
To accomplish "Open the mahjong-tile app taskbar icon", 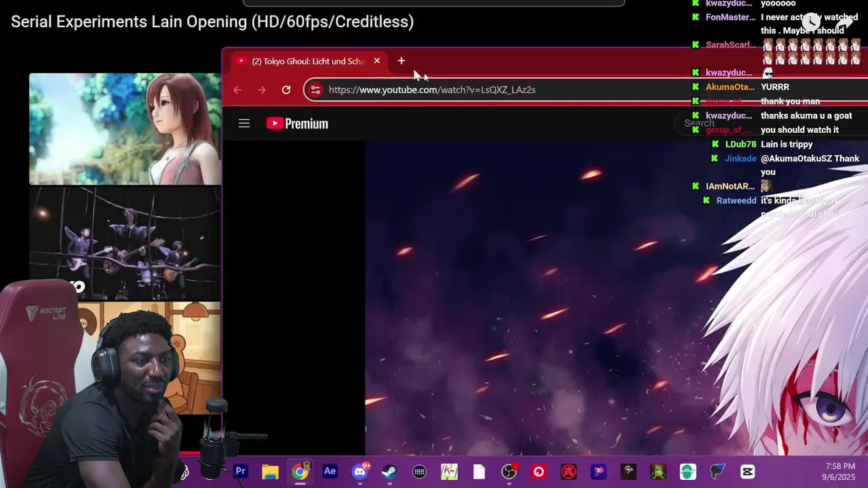I will point(449,472).
